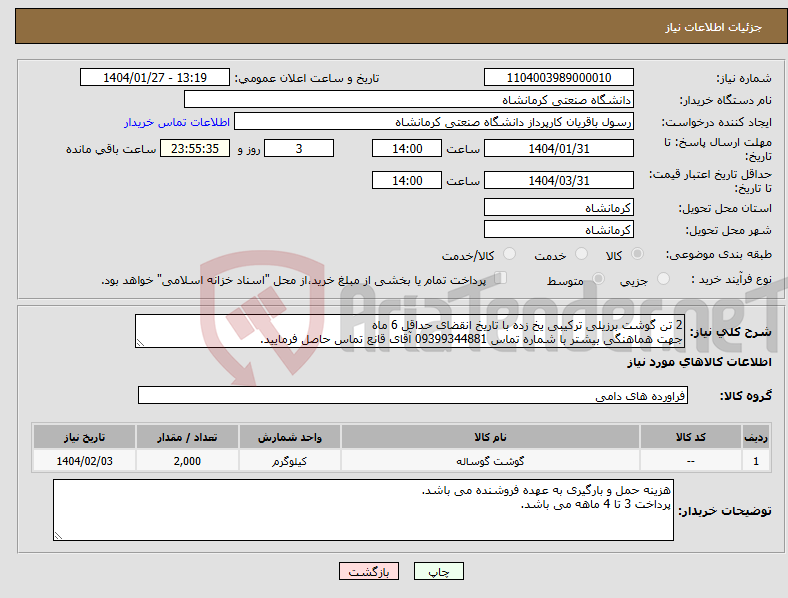Click the resize handle of buyer notes box
This screenshot has width=788, height=598.
tap(58, 536)
